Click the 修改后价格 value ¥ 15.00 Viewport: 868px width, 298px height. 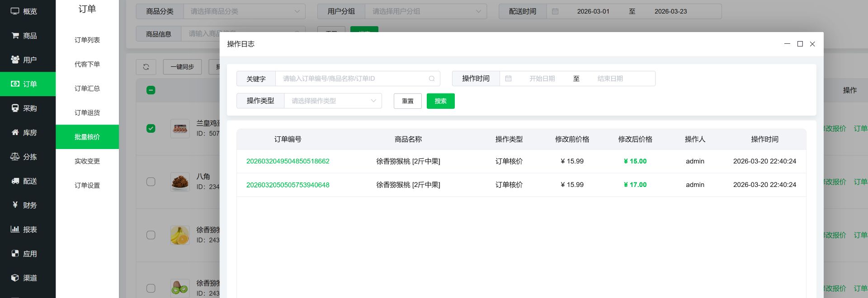pos(635,161)
